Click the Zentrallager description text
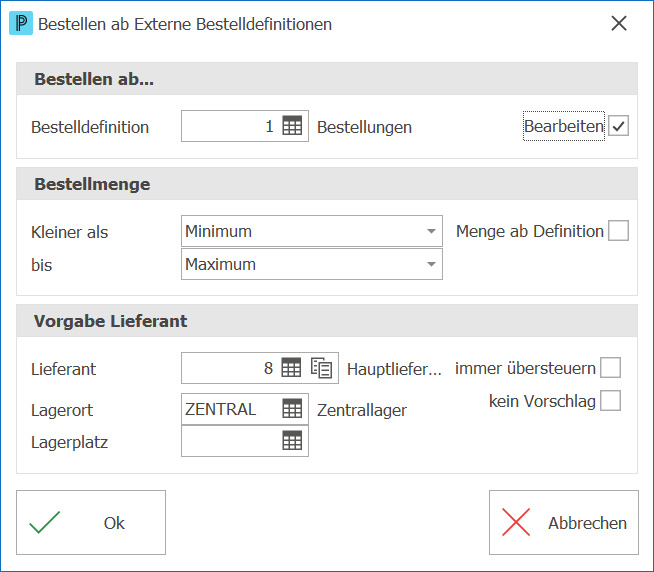This screenshot has height=572, width=654. pos(362,410)
